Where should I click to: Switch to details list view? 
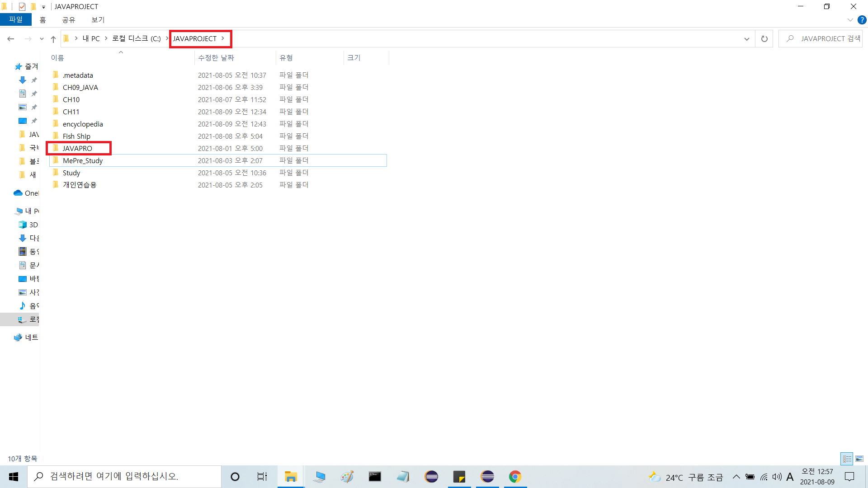click(x=847, y=459)
